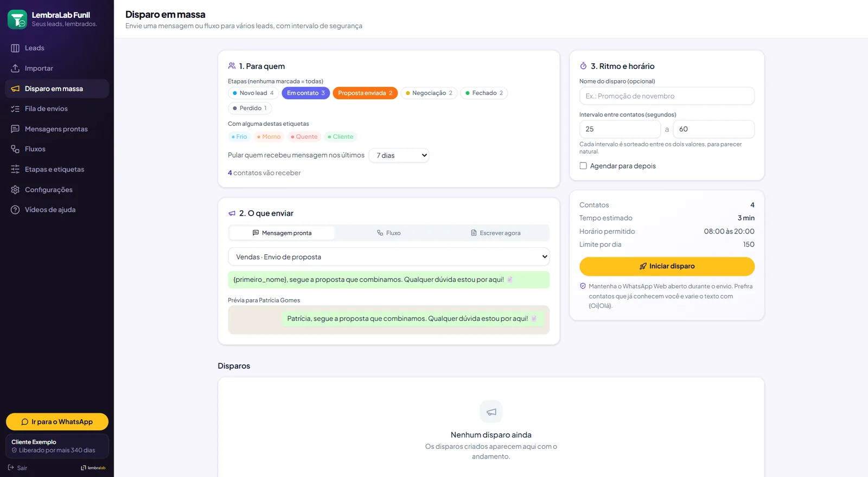Viewport: 868px width, 477px height.
Task: Deselect the Em contato stage chip
Action: click(x=306, y=93)
